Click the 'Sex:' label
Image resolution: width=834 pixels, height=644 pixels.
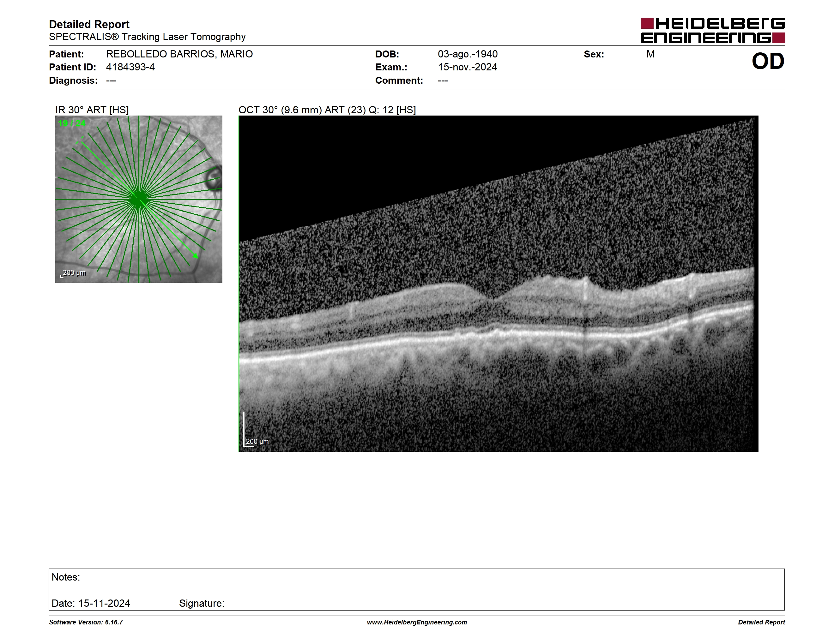(x=594, y=54)
